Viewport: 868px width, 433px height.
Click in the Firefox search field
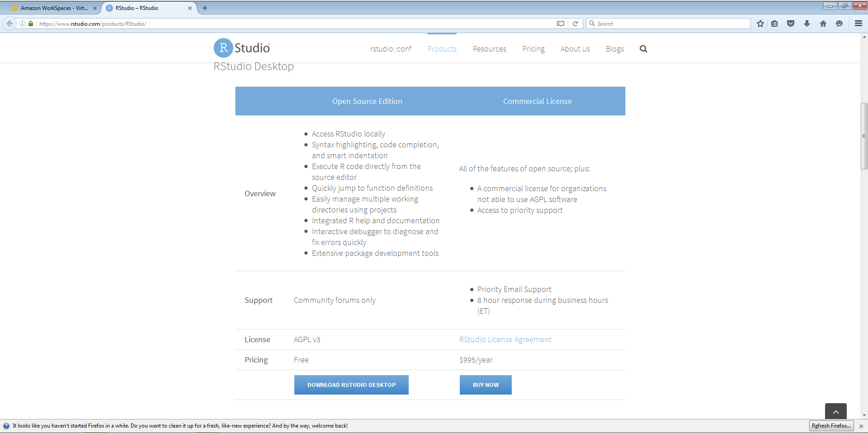click(668, 24)
